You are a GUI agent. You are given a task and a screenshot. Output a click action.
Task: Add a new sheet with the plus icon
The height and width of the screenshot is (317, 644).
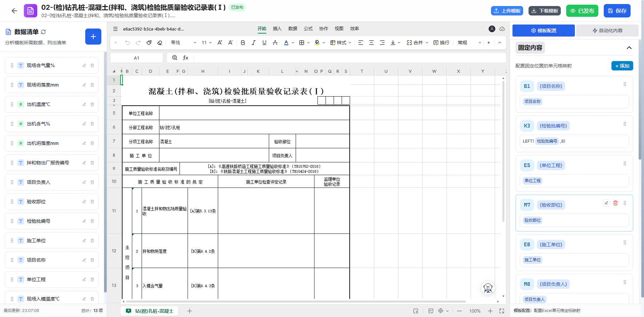(x=190, y=311)
